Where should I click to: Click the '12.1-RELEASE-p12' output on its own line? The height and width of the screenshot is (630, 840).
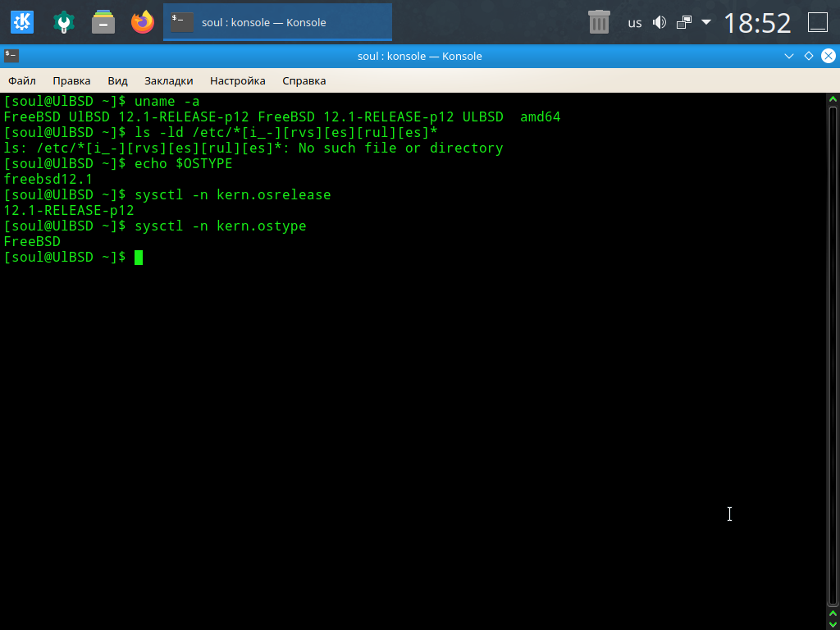coord(69,210)
